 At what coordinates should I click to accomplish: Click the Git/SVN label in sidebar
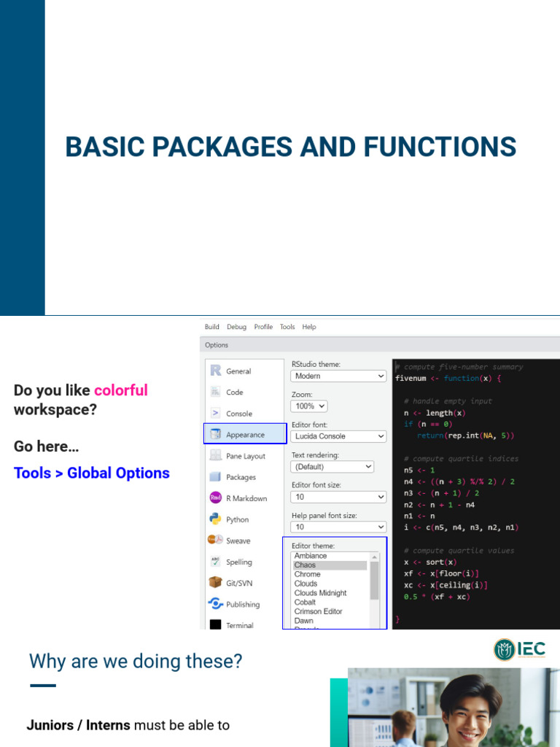pos(239,583)
